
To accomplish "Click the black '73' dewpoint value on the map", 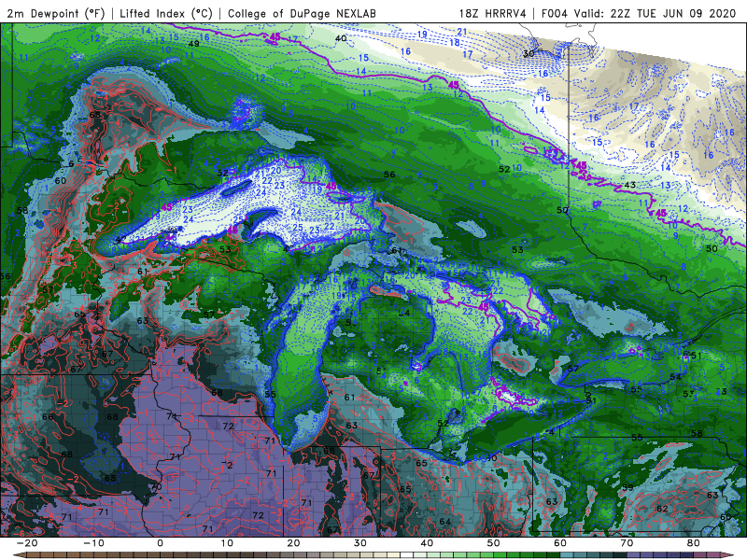I will pos(721,391).
